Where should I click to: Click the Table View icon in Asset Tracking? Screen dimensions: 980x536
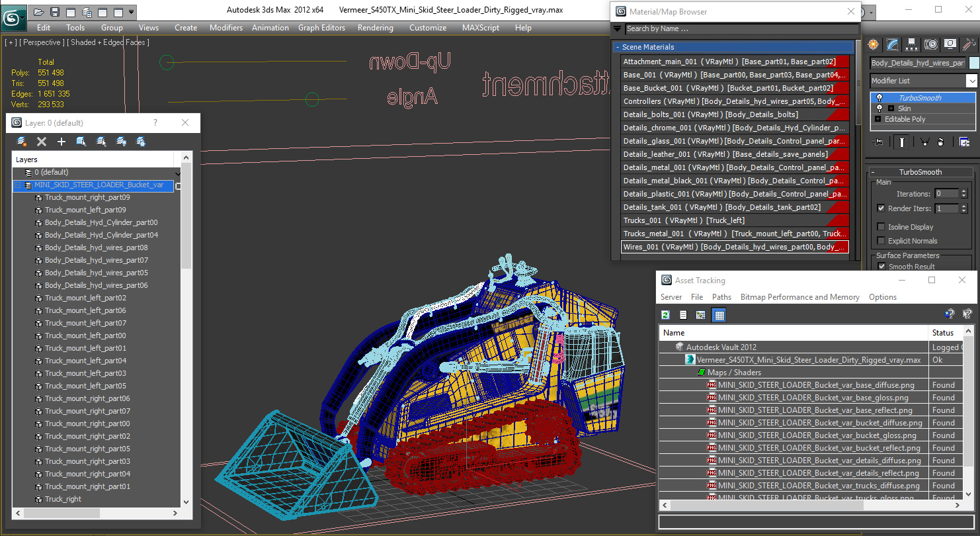pyautogui.click(x=719, y=315)
